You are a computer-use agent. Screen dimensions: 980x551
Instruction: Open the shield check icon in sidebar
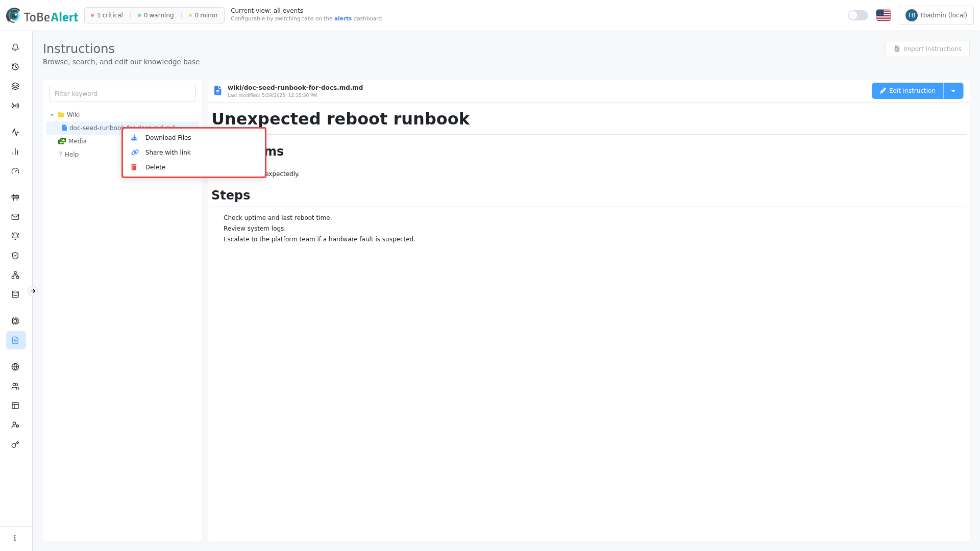[x=15, y=256]
